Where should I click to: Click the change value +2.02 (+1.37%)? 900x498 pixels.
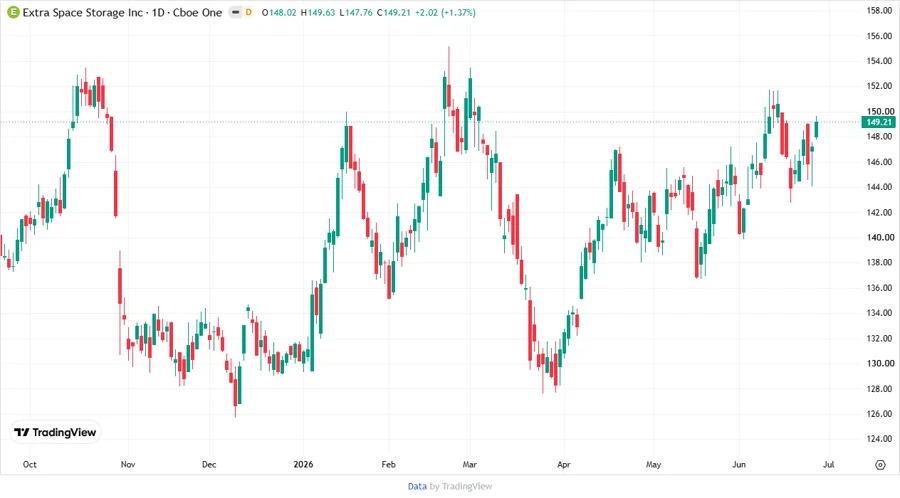(445, 12)
